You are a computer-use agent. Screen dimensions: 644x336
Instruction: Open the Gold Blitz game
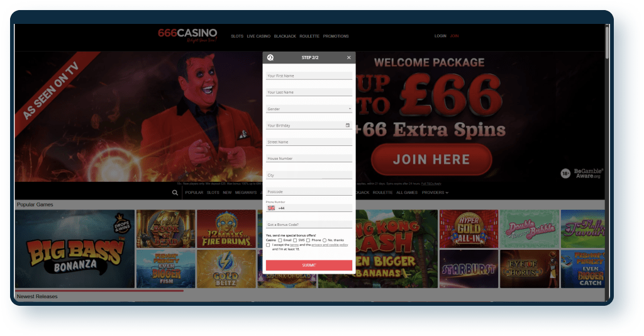point(226,269)
